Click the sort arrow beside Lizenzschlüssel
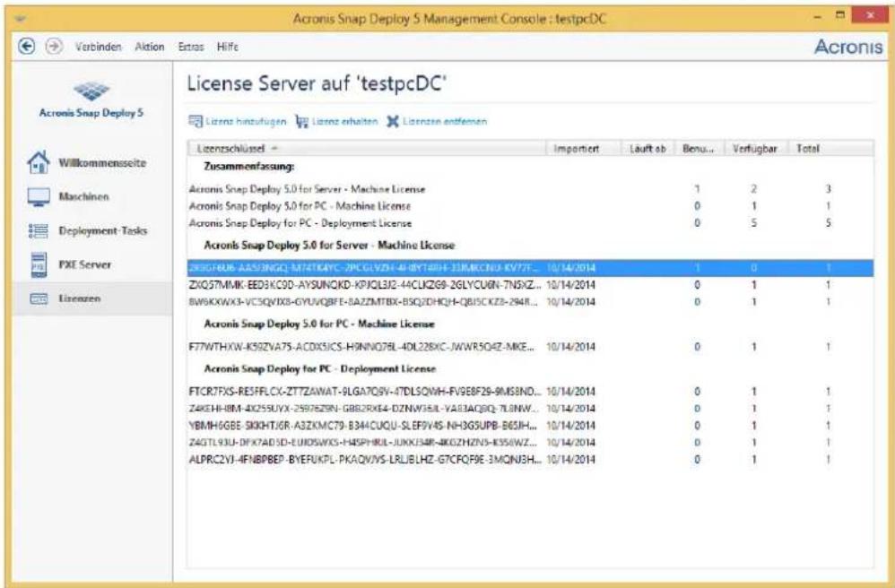This screenshot has height=588, width=895. pos(274,148)
